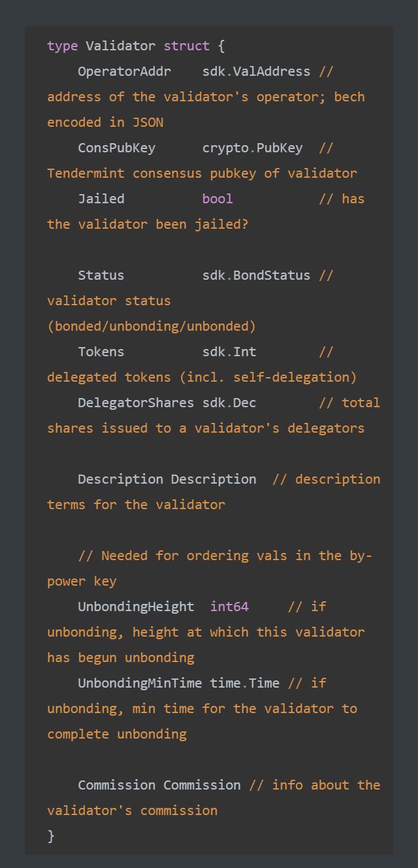Select the DelegatorShares field name
This screenshot has height=868, width=418.
(136, 403)
